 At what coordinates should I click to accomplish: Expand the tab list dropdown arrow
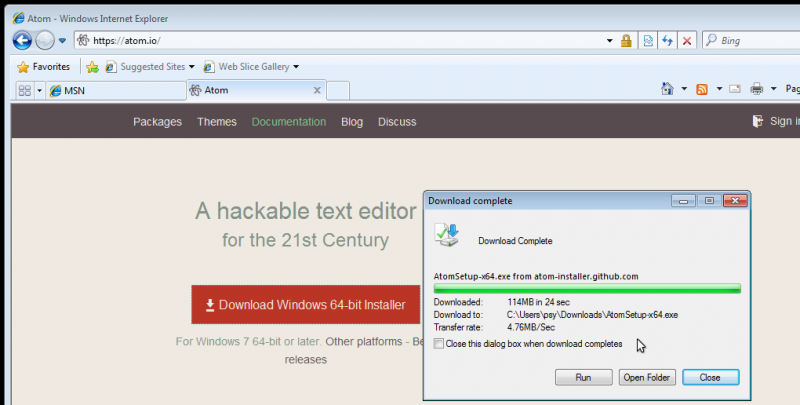(x=39, y=91)
